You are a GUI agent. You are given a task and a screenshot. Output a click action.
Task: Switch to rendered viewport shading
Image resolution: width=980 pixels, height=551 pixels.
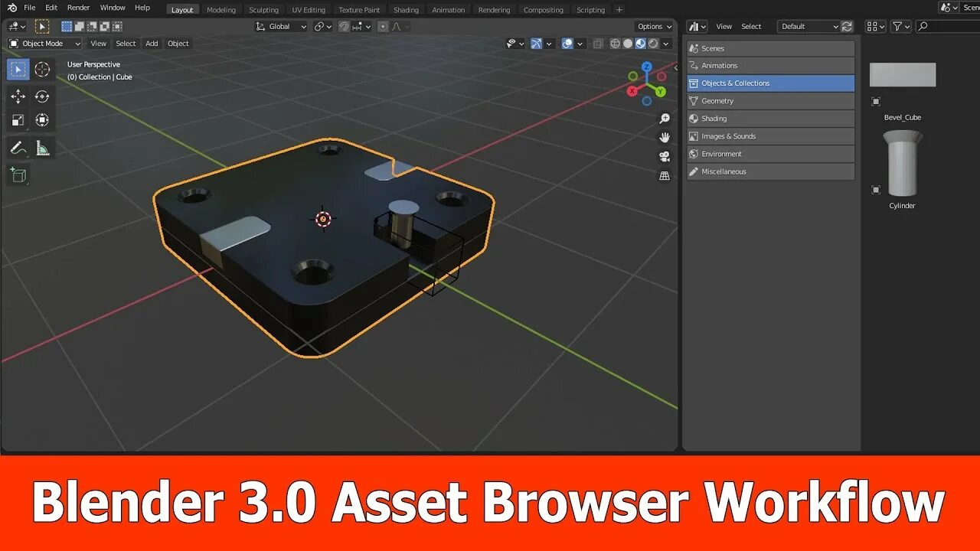[654, 44]
